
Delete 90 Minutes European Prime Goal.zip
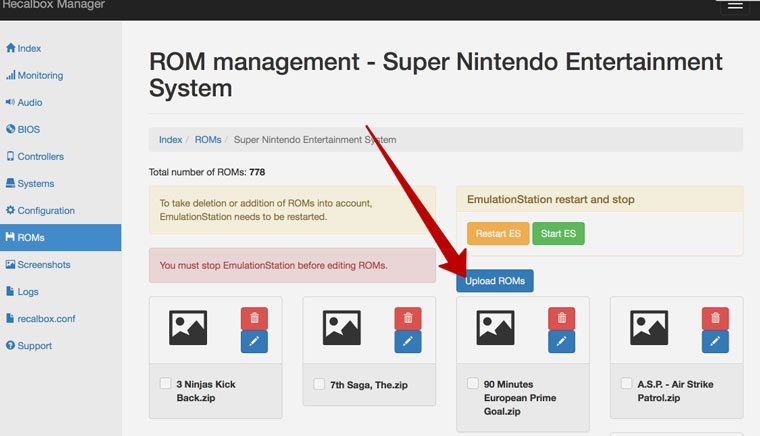coord(561,318)
